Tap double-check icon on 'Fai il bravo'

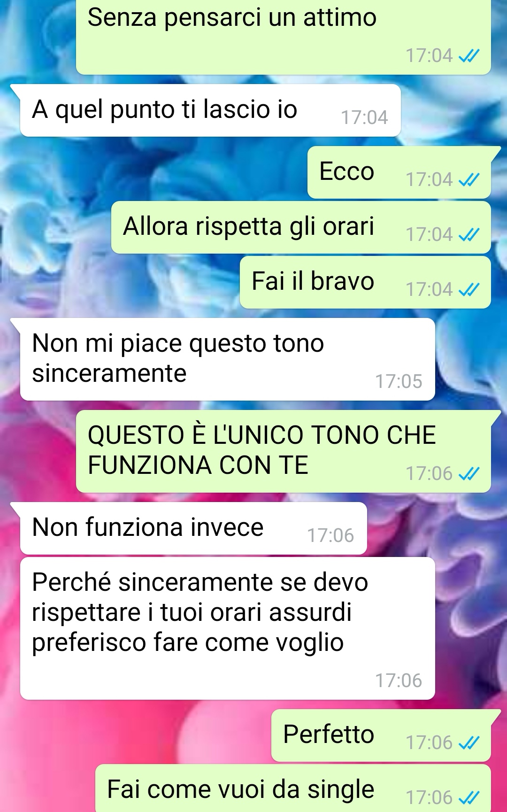(469, 289)
